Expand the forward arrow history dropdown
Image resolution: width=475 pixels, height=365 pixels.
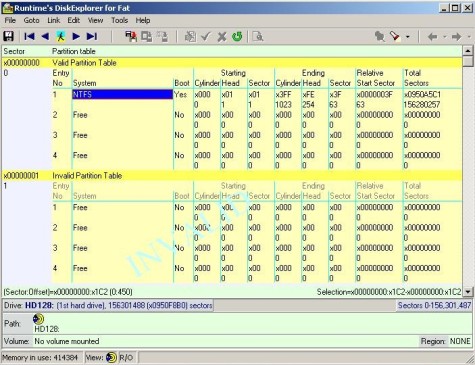pos(469,37)
